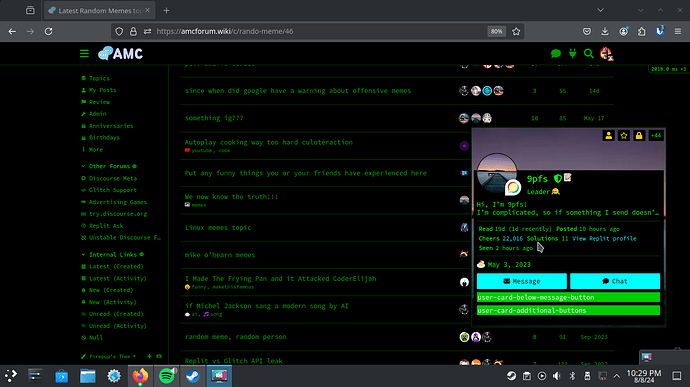
Task: Click keyboard shortcuts icon in sidebar footer
Action: [159, 356]
